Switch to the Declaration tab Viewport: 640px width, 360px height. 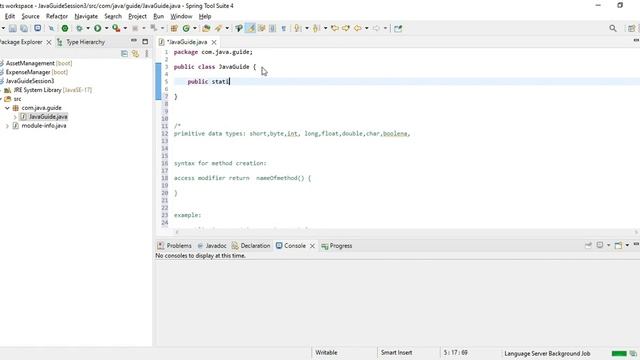[x=251, y=246]
